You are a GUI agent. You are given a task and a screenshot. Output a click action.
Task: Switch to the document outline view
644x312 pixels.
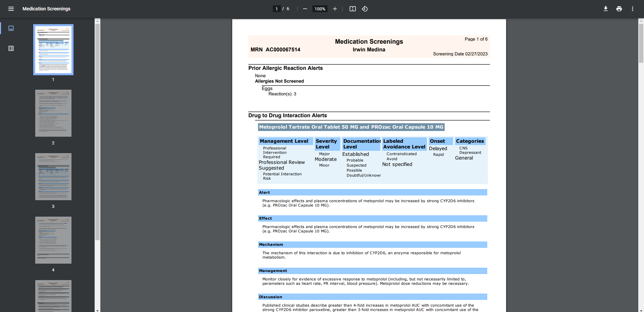[x=11, y=48]
